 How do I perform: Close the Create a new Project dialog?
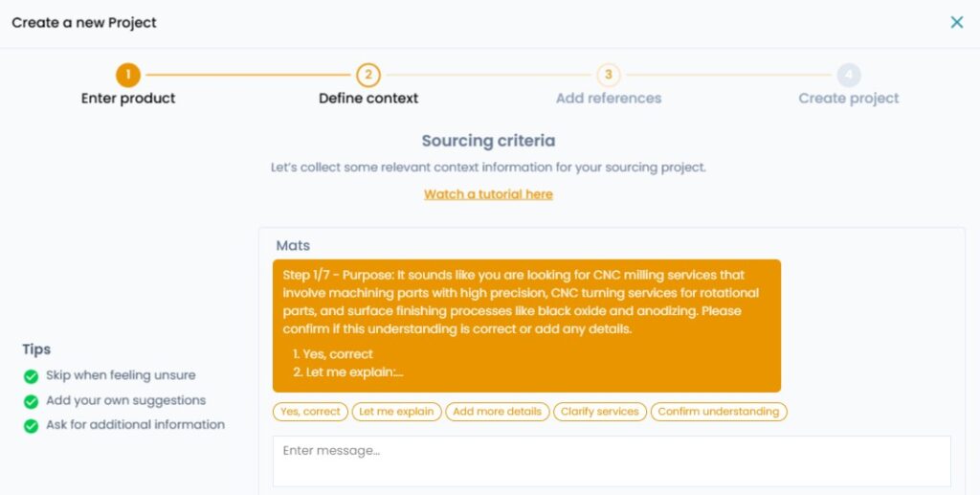coord(956,22)
